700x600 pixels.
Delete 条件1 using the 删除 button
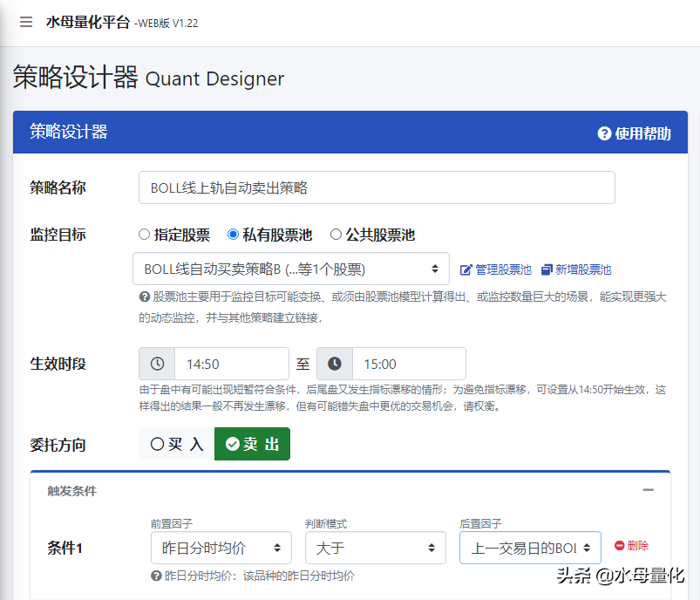(631, 546)
